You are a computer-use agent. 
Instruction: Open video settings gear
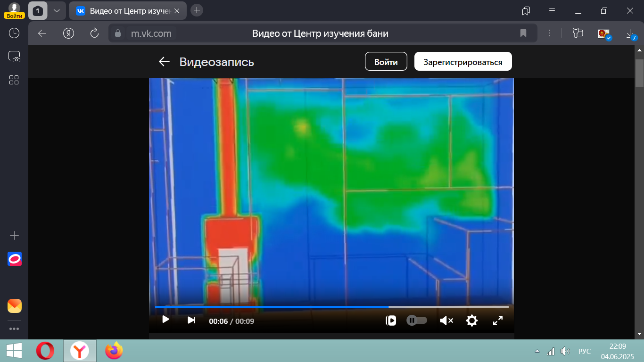coord(471,321)
